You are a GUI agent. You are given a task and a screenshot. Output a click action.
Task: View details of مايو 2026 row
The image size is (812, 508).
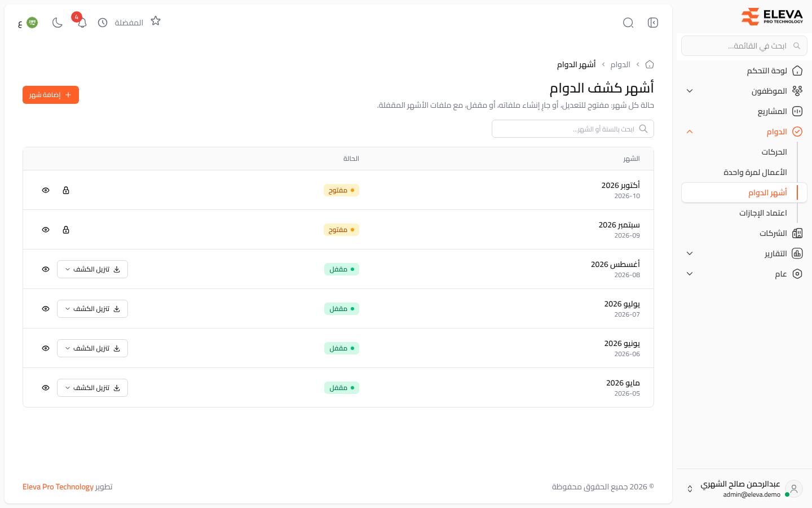[x=46, y=388]
